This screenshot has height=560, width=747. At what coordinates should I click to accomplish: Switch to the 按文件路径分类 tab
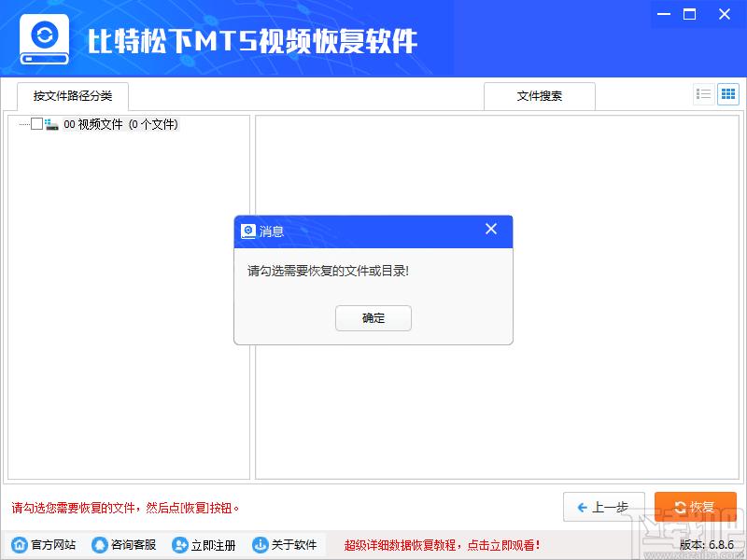(73, 96)
